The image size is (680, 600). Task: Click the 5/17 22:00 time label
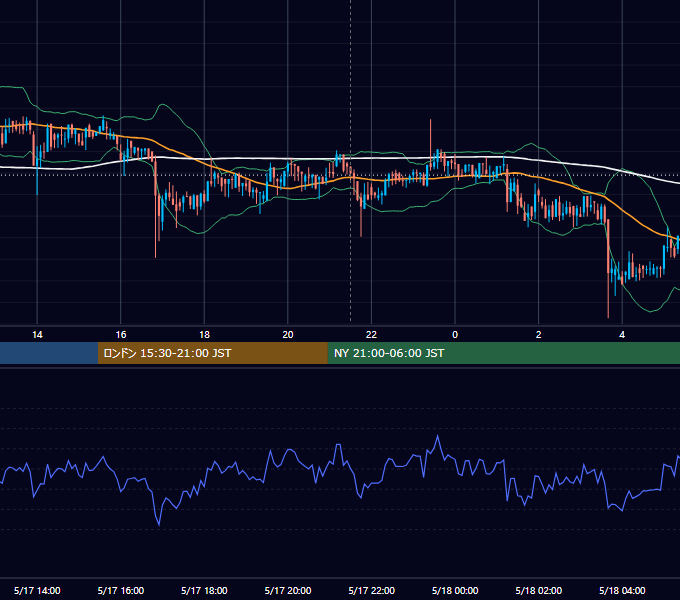point(372,590)
